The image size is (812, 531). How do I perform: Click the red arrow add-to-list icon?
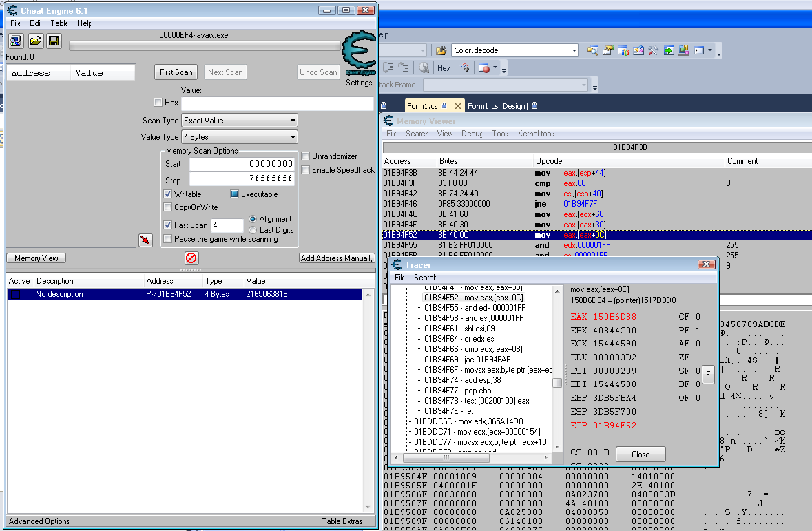pyautogui.click(x=145, y=240)
